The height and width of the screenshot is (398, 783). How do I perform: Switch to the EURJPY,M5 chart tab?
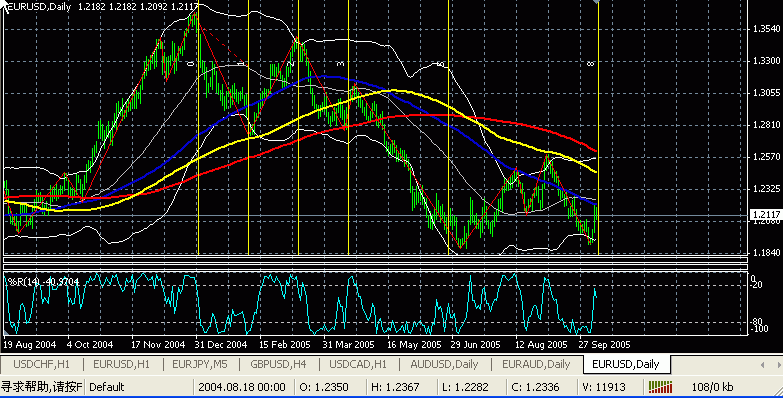[200, 365]
